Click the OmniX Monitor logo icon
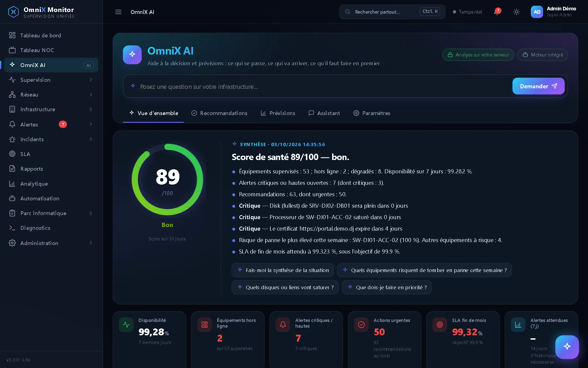Screen dimensions: 588x368 click(13, 12)
